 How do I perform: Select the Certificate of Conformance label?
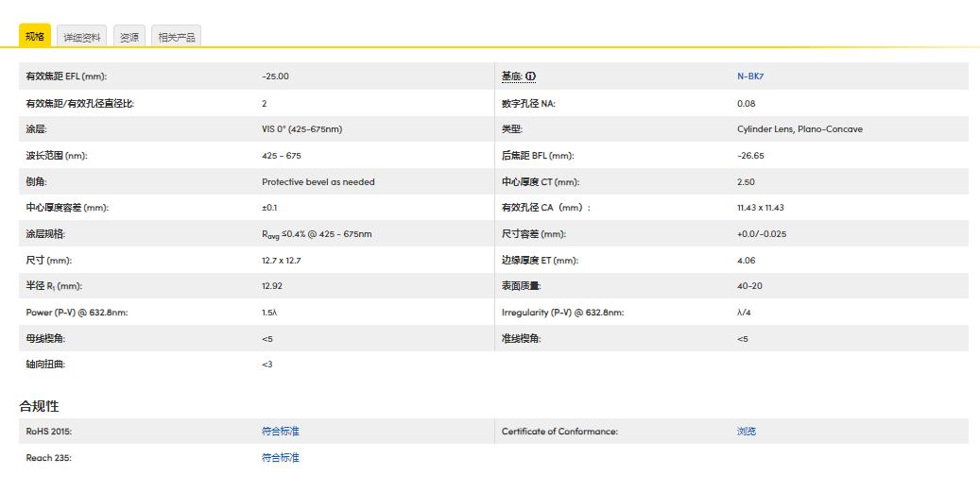pyautogui.click(x=559, y=431)
